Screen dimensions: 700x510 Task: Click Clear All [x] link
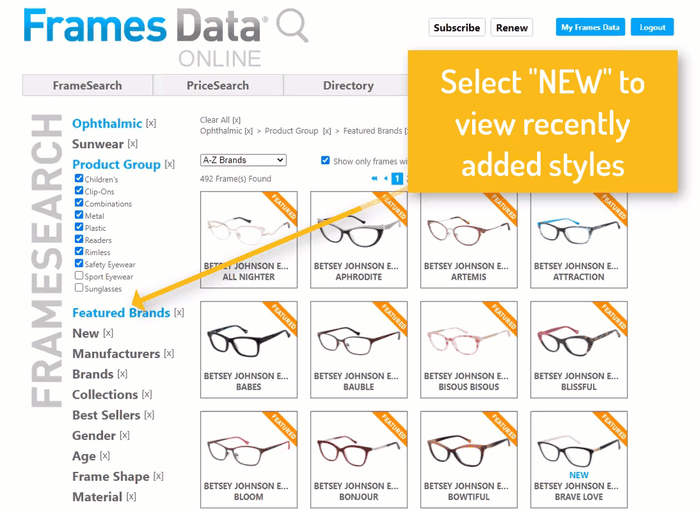pyautogui.click(x=220, y=120)
